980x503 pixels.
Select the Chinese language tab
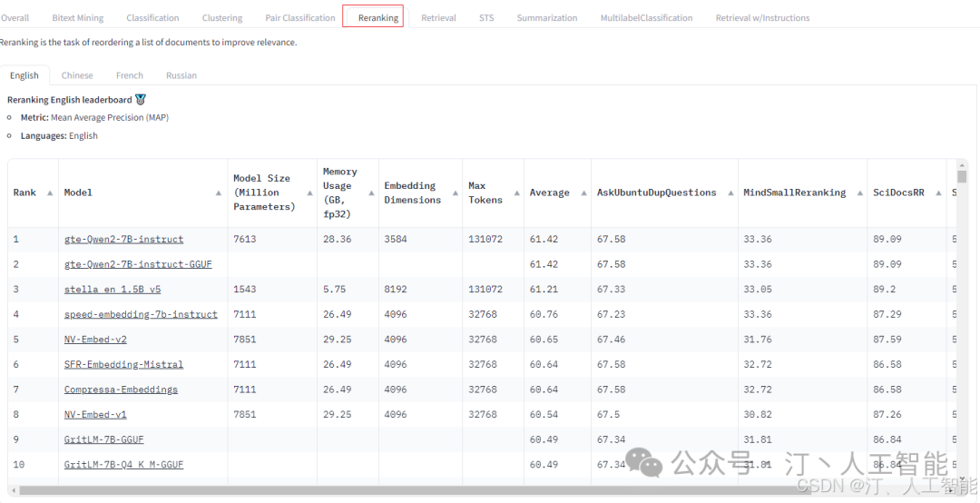click(77, 75)
